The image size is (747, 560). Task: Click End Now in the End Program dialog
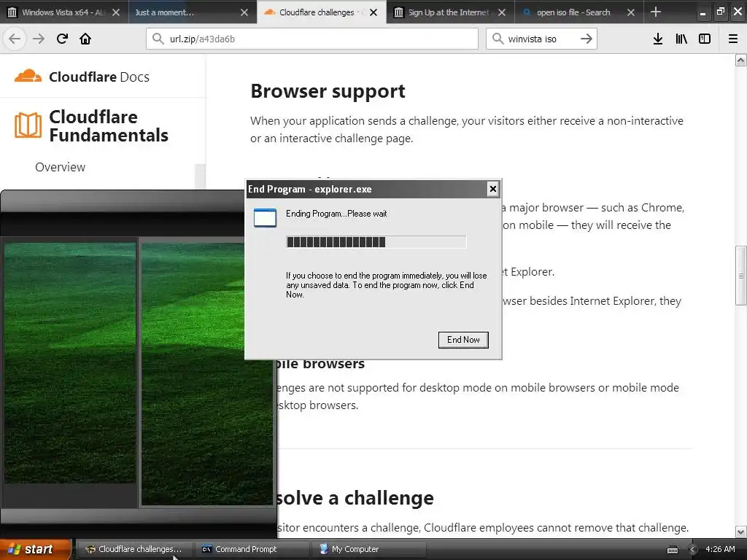463,340
